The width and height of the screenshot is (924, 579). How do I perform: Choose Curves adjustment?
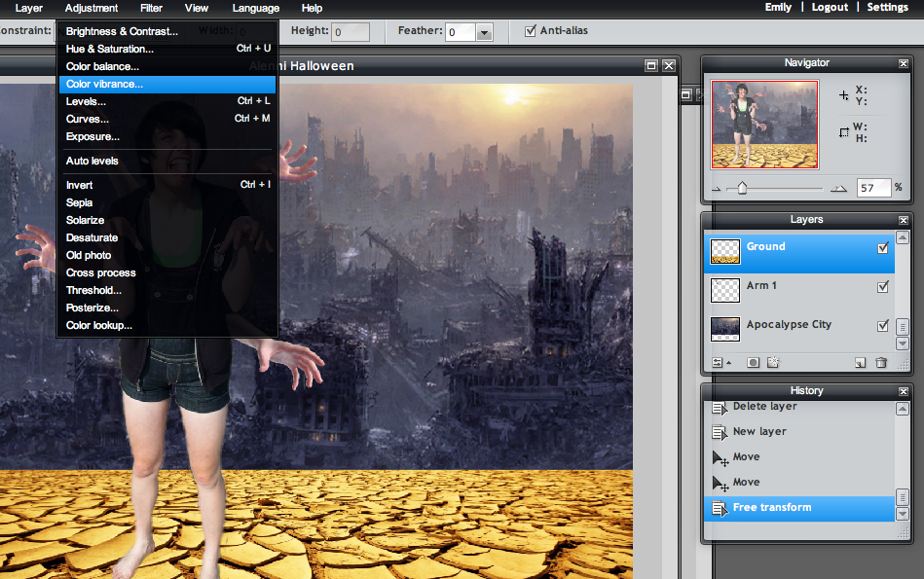coord(167,119)
